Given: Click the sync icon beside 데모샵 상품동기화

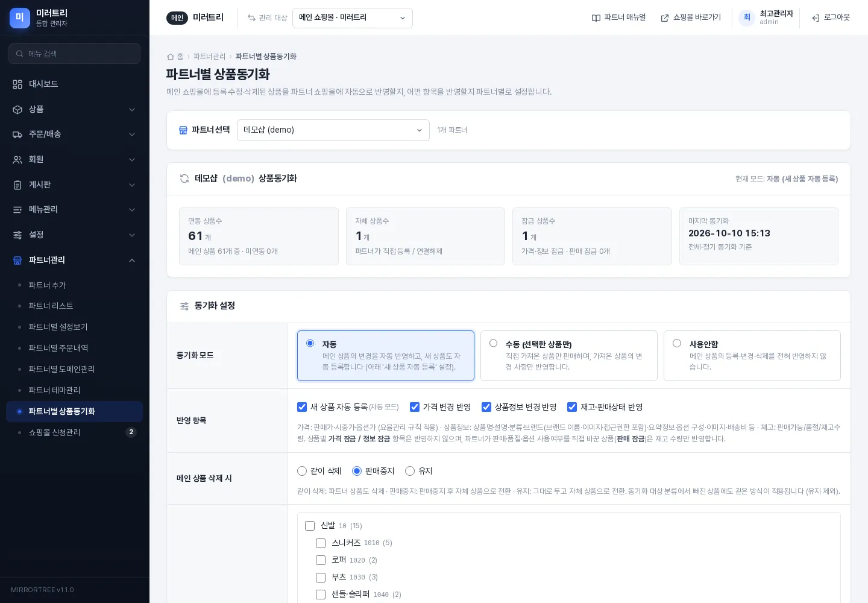Looking at the screenshot, I should tap(184, 178).
